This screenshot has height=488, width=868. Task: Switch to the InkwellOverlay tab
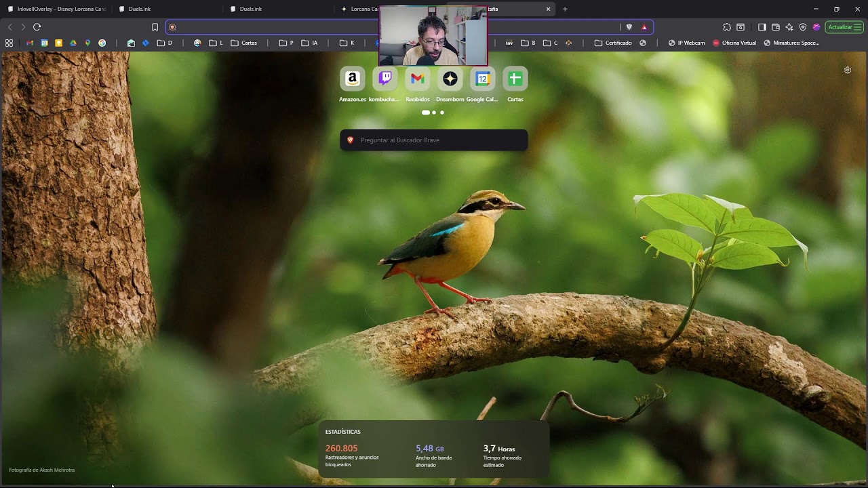[56, 9]
